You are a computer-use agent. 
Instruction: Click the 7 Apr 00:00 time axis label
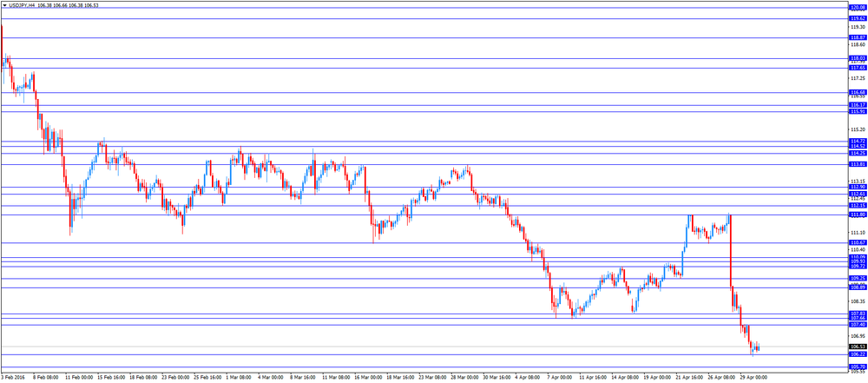pyautogui.click(x=562, y=378)
